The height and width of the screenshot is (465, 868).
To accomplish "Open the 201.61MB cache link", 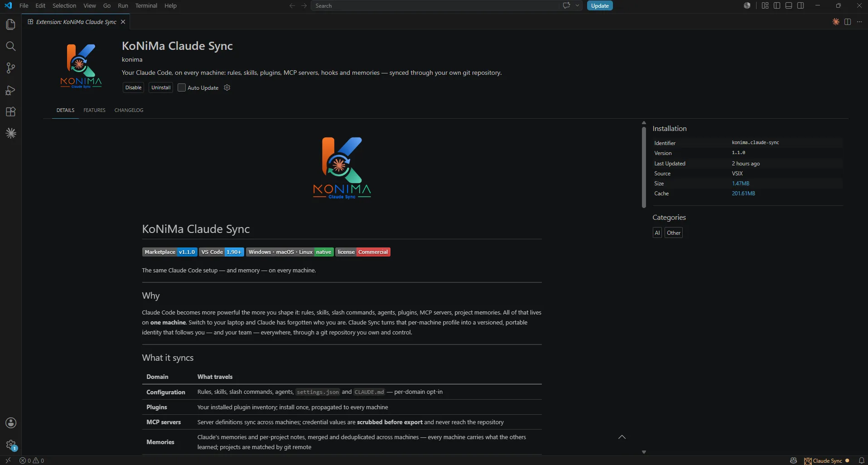I will click(743, 194).
